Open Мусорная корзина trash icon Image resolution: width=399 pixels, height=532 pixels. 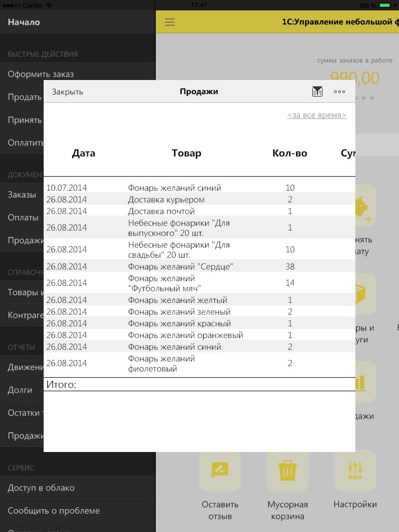pyautogui.click(x=287, y=470)
